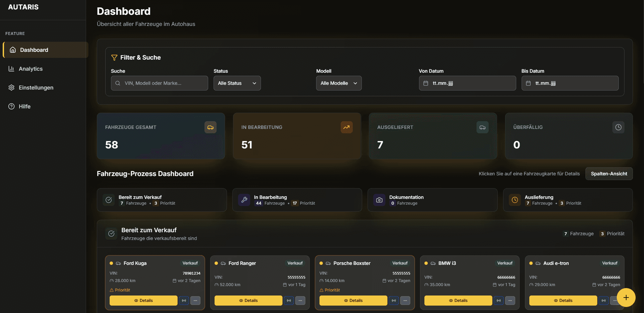Image resolution: width=644 pixels, height=313 pixels.
Task: Click the vehicle icon on the Ausgeliefert card
Action: point(483,127)
